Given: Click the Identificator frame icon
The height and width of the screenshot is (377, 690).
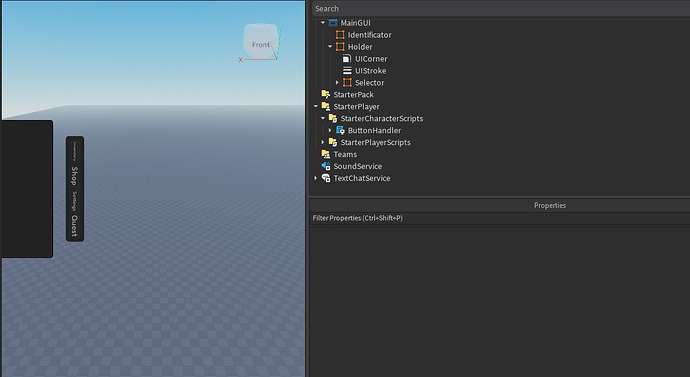Looking at the screenshot, I should (340, 35).
